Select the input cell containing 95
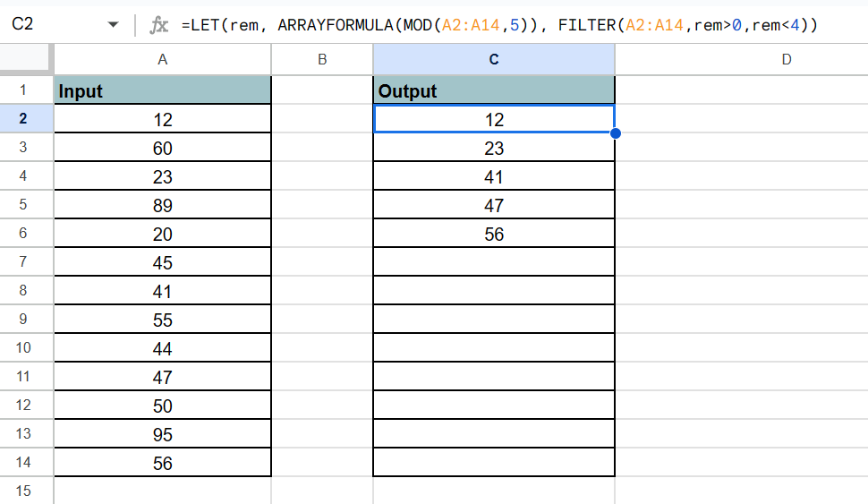 pyautogui.click(x=162, y=434)
